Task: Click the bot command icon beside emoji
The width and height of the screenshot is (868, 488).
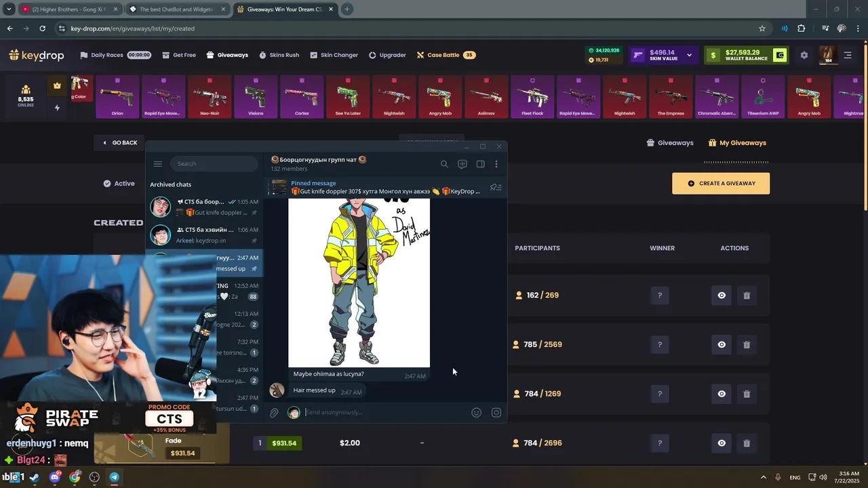Action: click(496, 412)
